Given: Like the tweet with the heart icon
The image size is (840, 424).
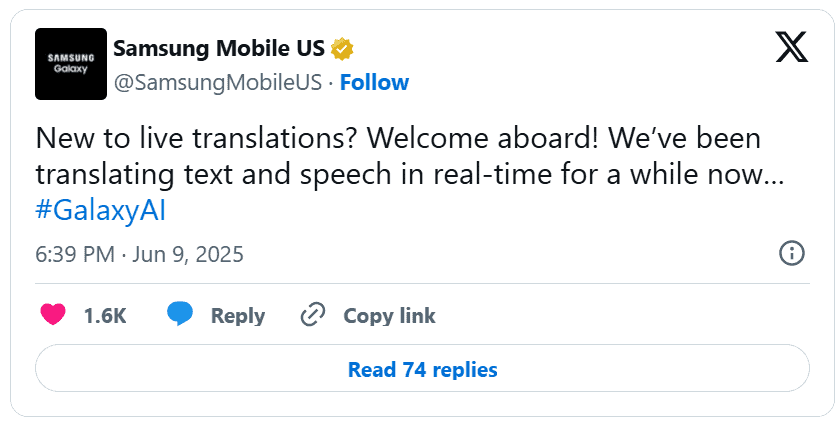Looking at the screenshot, I should (53, 315).
